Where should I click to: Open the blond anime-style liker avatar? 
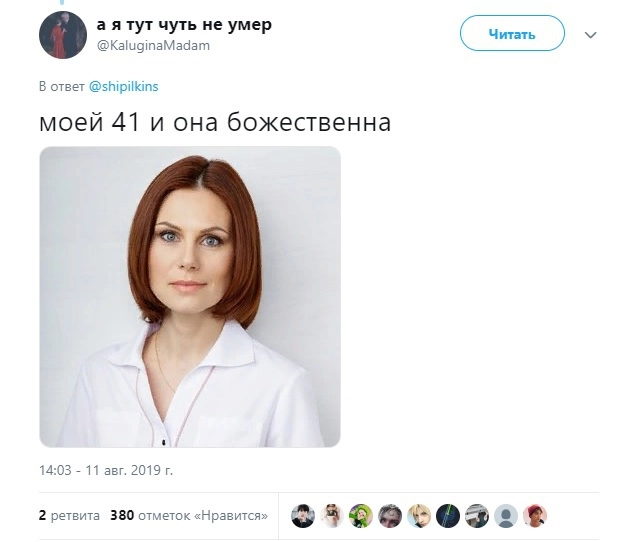click(x=419, y=516)
